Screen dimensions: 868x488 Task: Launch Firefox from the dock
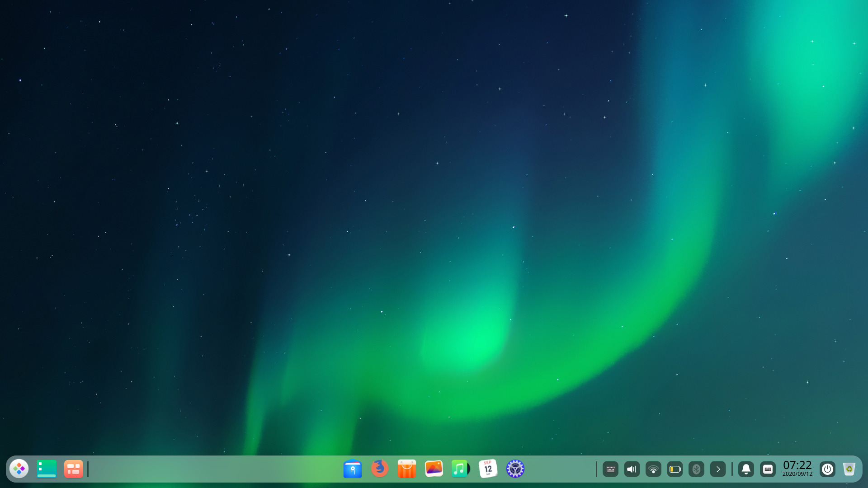pos(380,469)
